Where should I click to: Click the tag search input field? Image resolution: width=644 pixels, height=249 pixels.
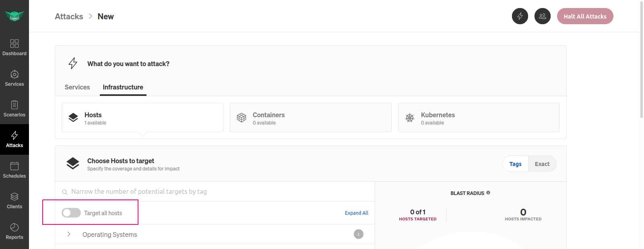coord(215,191)
